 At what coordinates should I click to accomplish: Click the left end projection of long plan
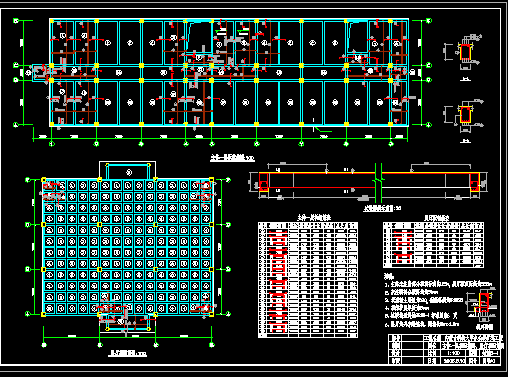(41, 73)
